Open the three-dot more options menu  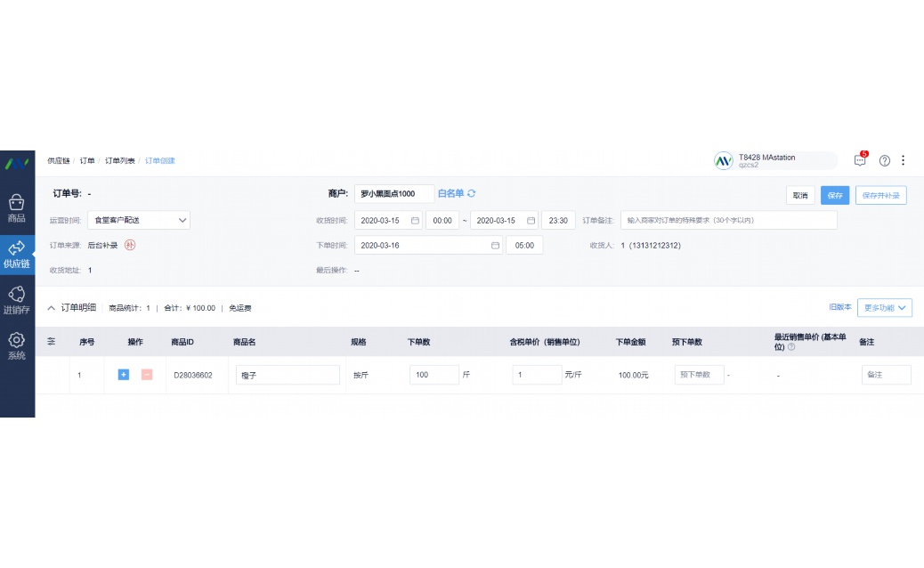pos(904,161)
